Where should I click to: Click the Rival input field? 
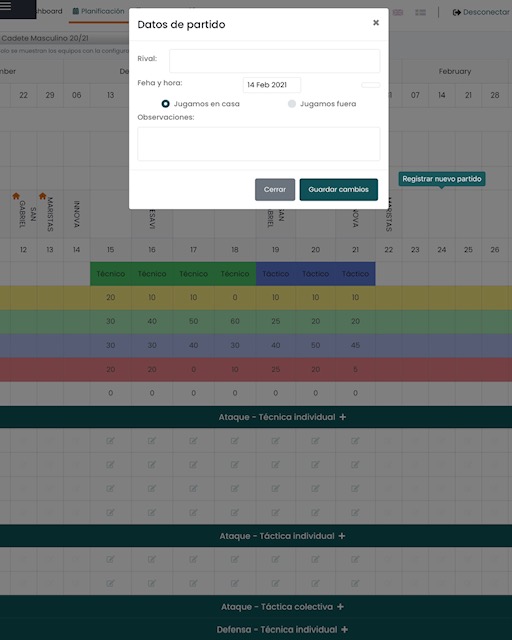click(274, 61)
